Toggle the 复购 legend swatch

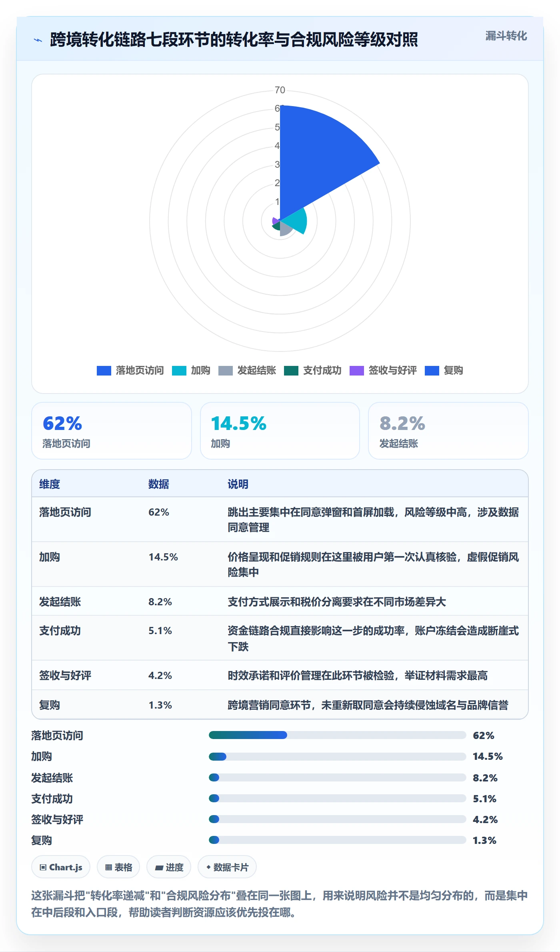pyautogui.click(x=432, y=371)
